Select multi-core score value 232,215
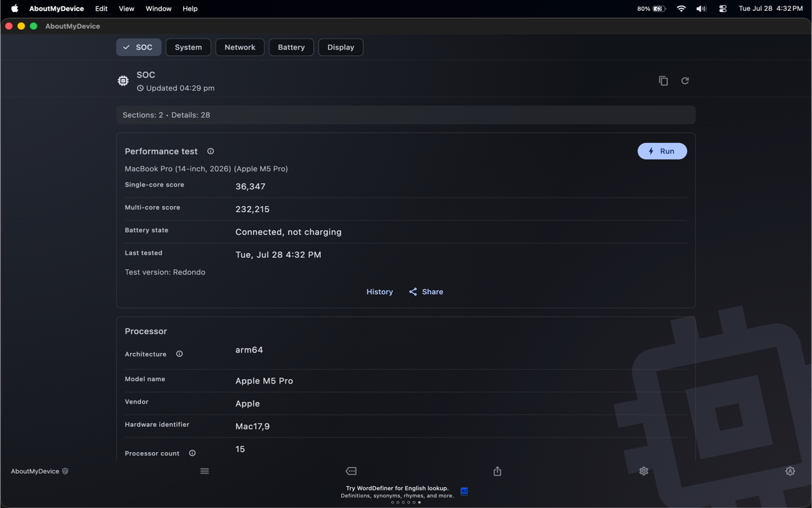The height and width of the screenshot is (508, 812). [x=252, y=210]
